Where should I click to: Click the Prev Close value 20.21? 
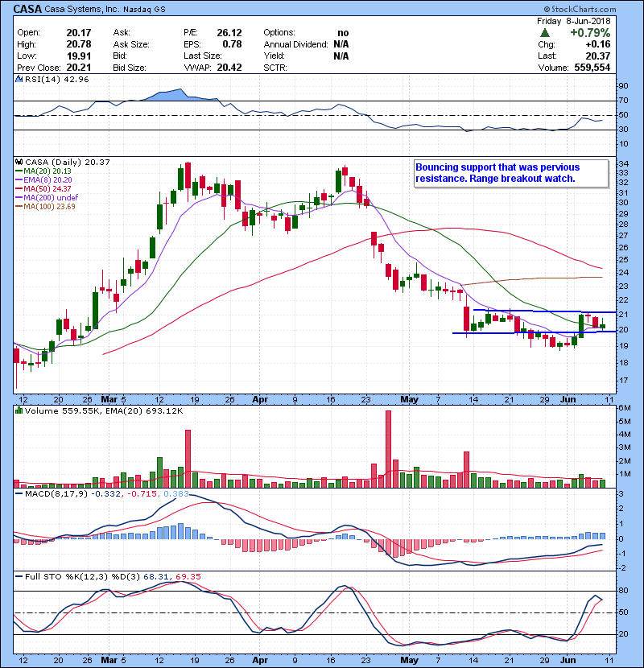pos(79,68)
